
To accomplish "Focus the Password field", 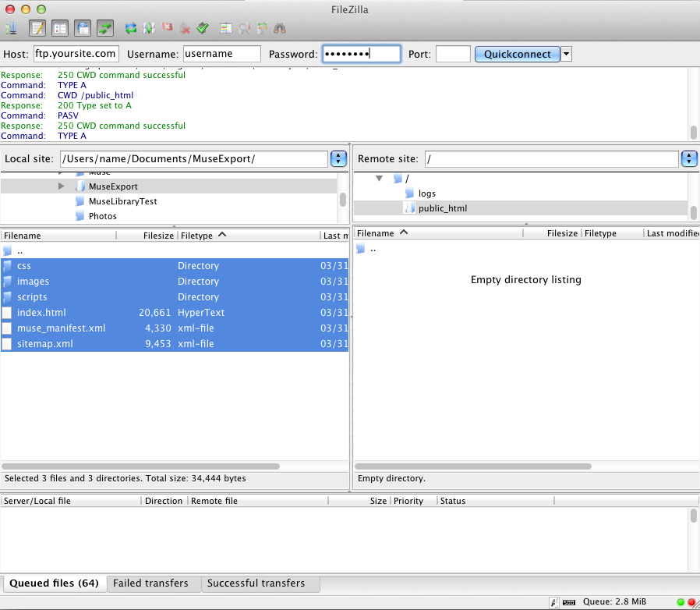I will coord(361,54).
